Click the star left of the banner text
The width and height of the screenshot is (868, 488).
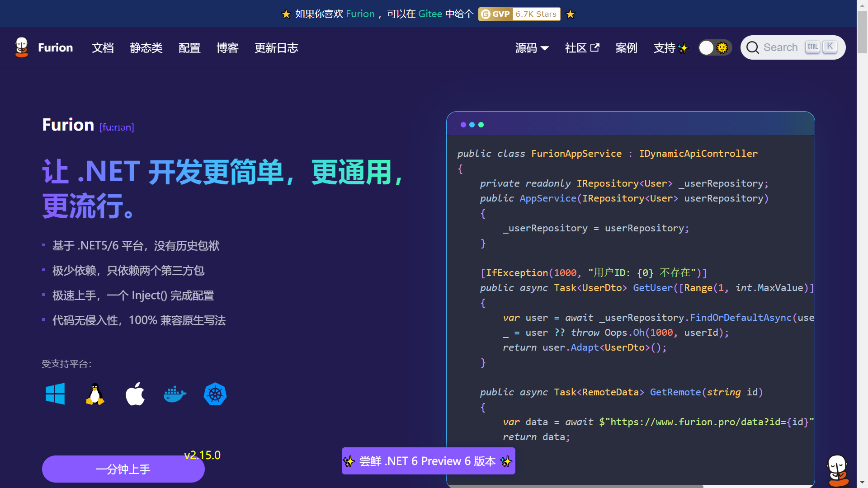pyautogui.click(x=286, y=14)
